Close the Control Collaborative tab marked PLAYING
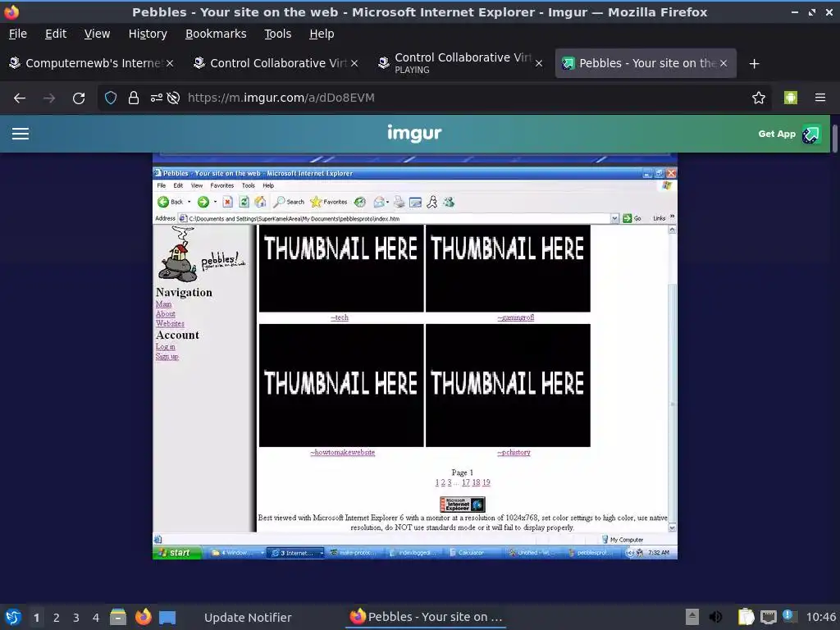 539,63
